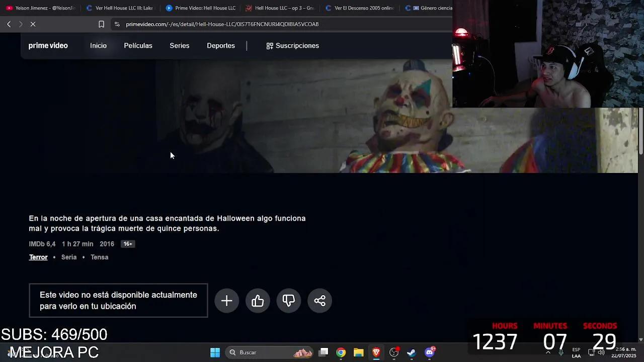Stop page loading with the X button
Image resolution: width=644 pixels, height=362 pixels.
tap(33, 24)
